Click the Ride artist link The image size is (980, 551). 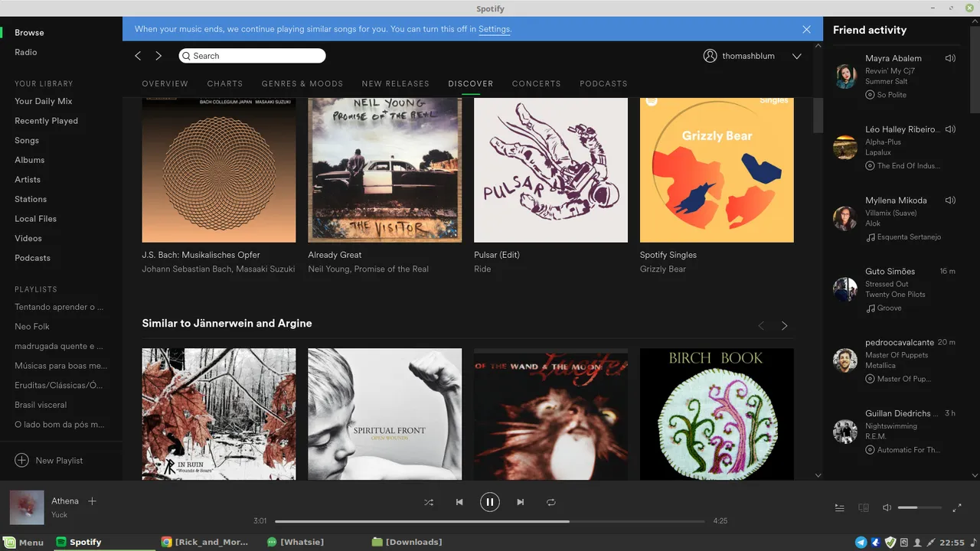[x=482, y=269]
